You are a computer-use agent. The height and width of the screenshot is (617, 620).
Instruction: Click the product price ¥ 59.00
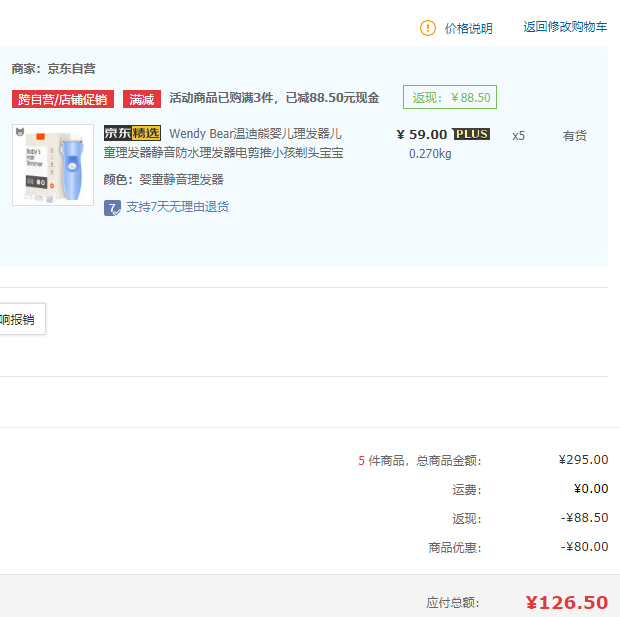[422, 134]
